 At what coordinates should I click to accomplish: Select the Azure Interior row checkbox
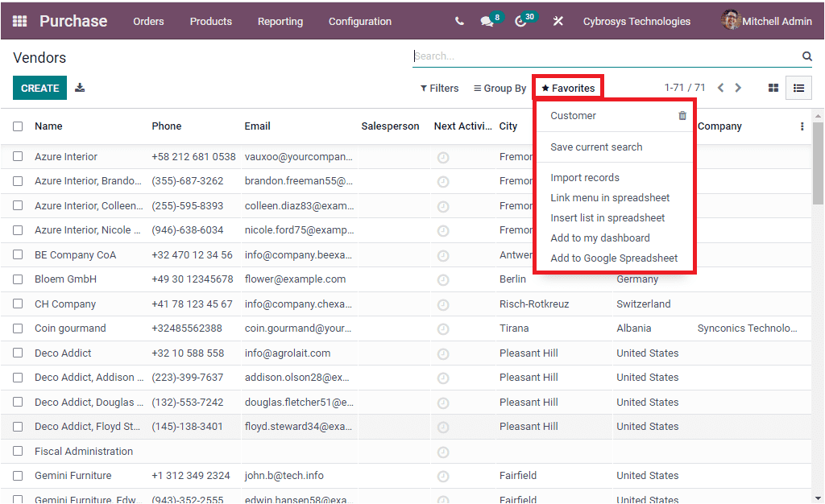[18, 156]
